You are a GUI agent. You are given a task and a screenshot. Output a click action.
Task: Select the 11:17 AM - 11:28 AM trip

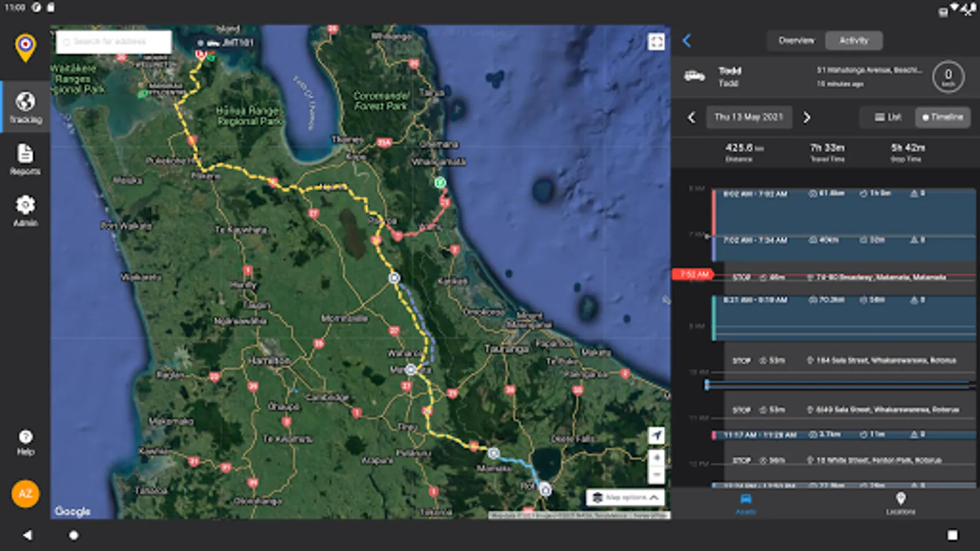(x=843, y=435)
